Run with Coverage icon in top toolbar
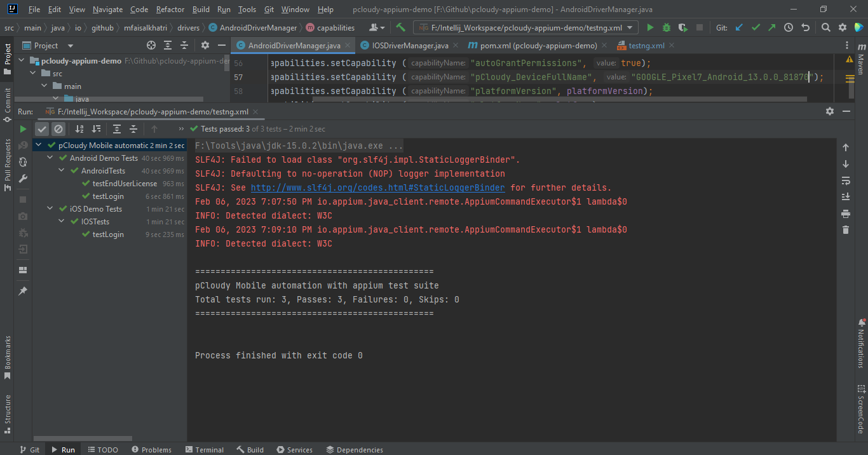The height and width of the screenshot is (455, 868). pos(683,28)
